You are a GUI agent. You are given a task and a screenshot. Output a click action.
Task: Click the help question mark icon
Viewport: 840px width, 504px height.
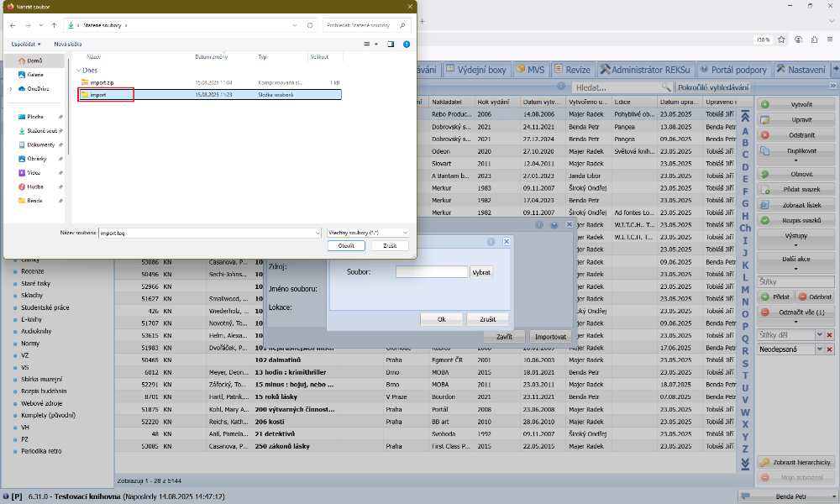pos(407,44)
